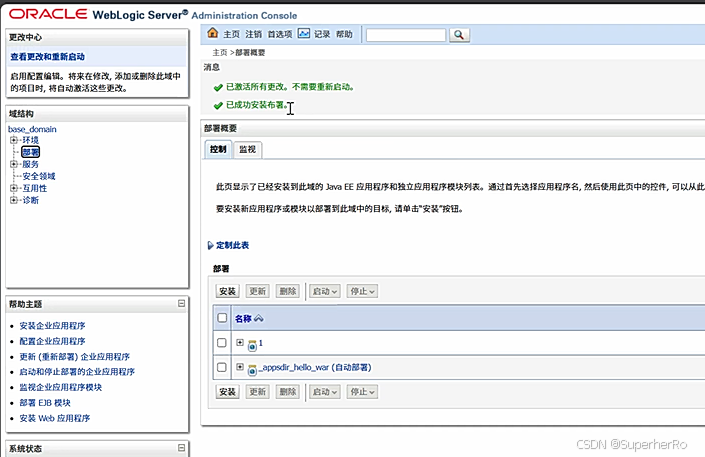Check the box for deployment 1
The image size is (705, 457).
coord(222,343)
